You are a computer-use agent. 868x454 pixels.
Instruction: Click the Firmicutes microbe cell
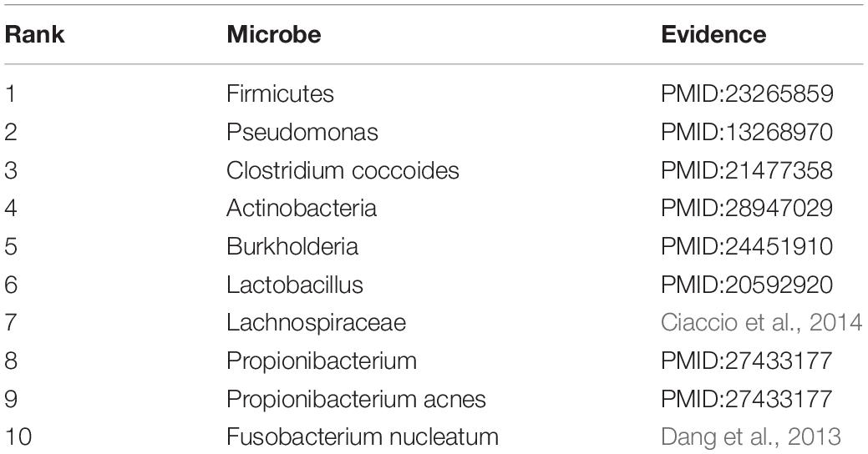(x=280, y=93)
